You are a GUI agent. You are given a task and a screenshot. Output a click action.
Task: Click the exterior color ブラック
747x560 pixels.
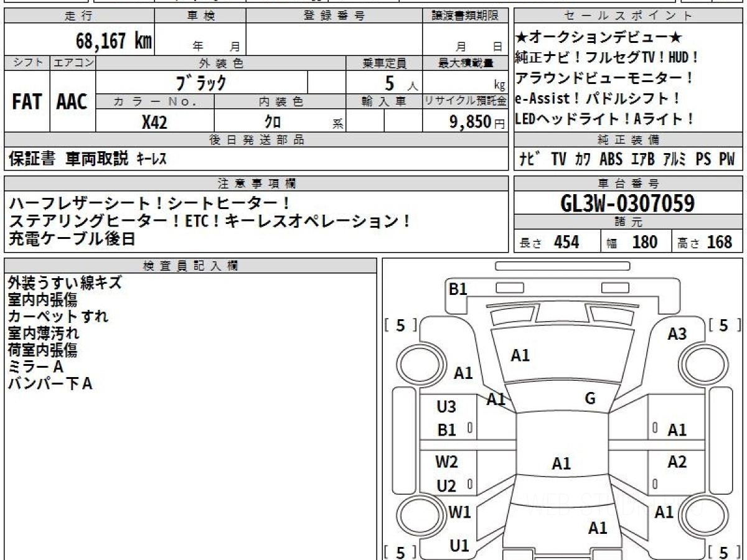point(201,82)
